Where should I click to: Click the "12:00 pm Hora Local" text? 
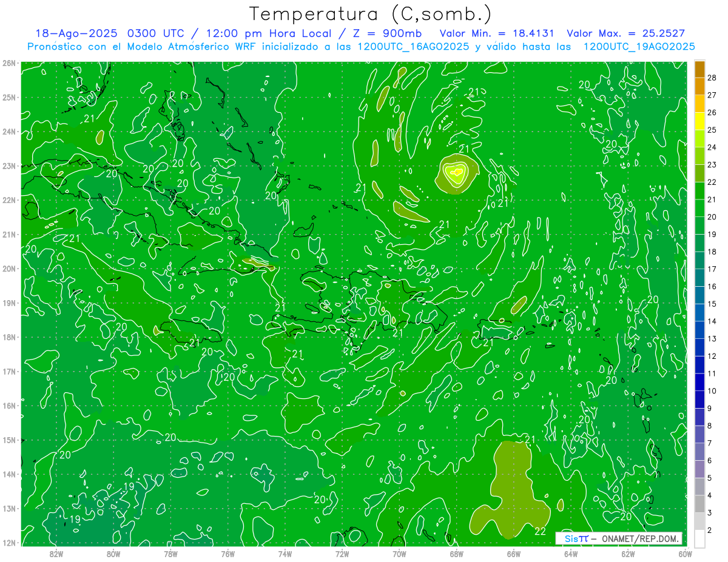point(268,34)
